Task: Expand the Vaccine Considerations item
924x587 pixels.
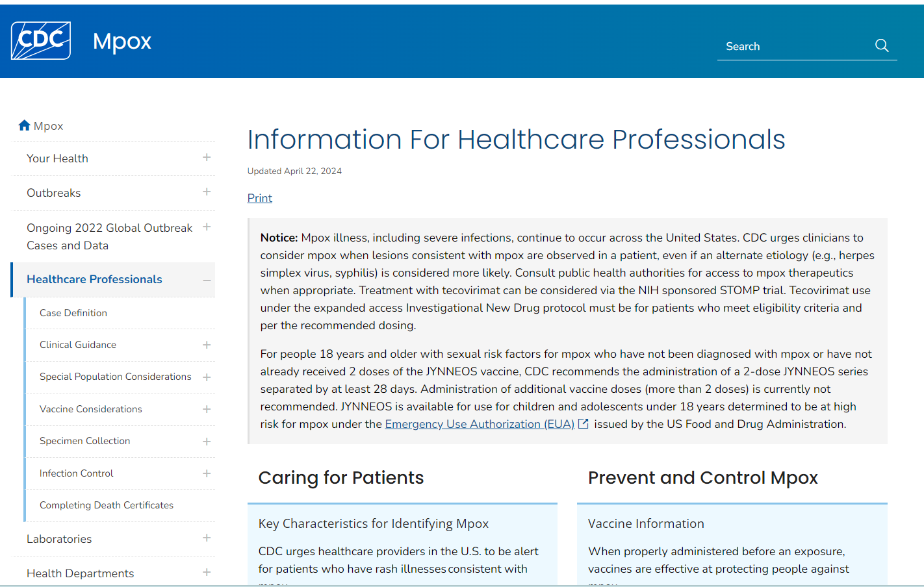Action: tap(207, 409)
